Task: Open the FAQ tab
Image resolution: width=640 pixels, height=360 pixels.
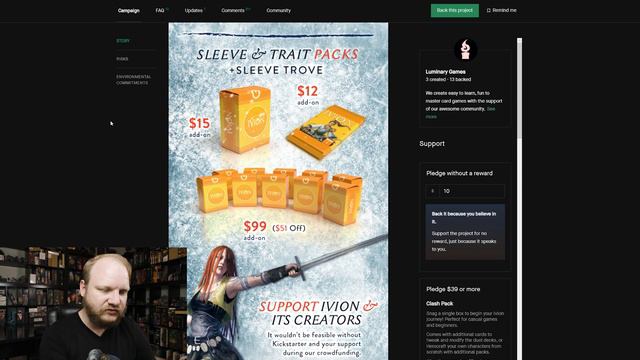Action: coord(161,11)
